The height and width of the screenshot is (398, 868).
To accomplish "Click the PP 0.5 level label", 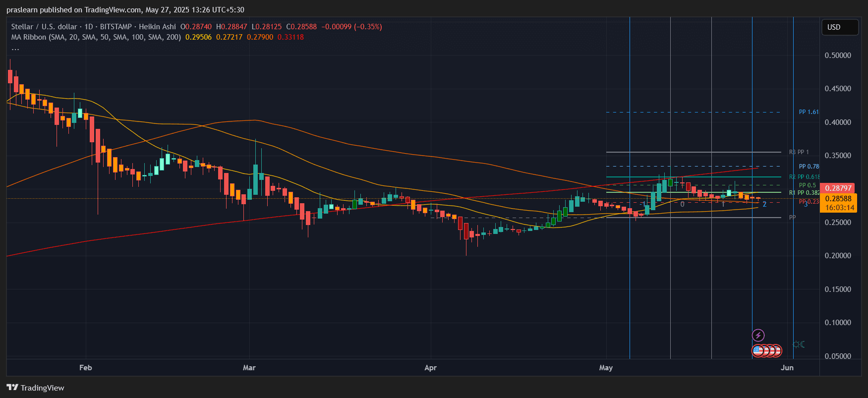I will click(807, 185).
